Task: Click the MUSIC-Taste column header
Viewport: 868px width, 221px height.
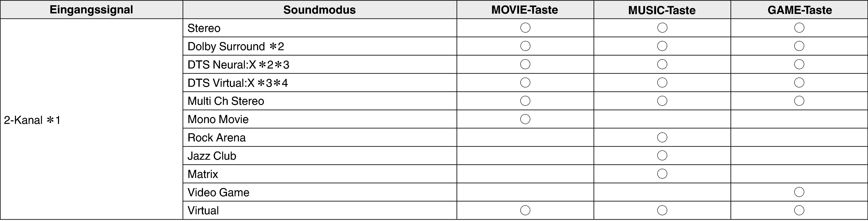Action: point(662,10)
